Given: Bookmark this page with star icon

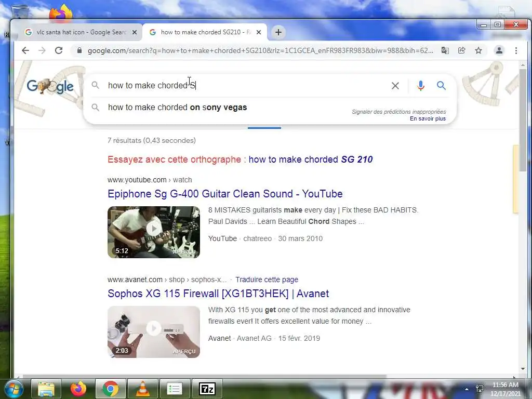Looking at the screenshot, I should point(478,50).
